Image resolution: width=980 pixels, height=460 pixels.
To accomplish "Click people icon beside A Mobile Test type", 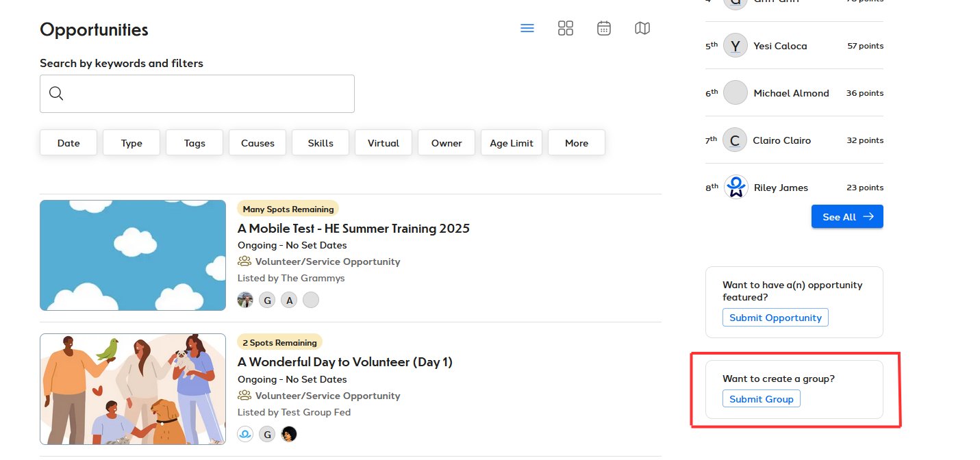I will click(x=244, y=261).
